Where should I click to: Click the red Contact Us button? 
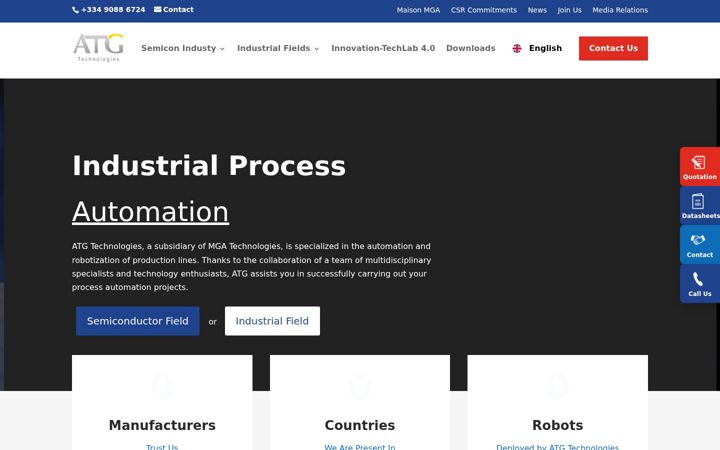pyautogui.click(x=613, y=48)
